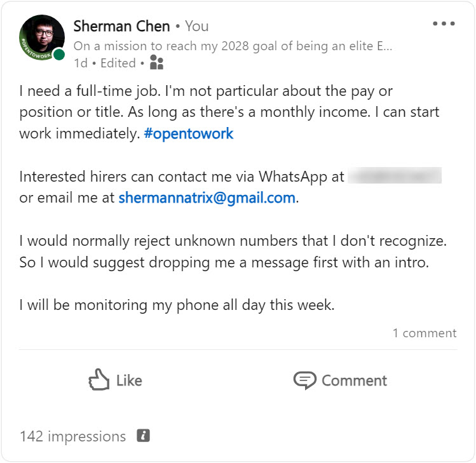The width and height of the screenshot is (476, 463).
Task: Click the "On a mission" profile headline
Action: click(233, 46)
